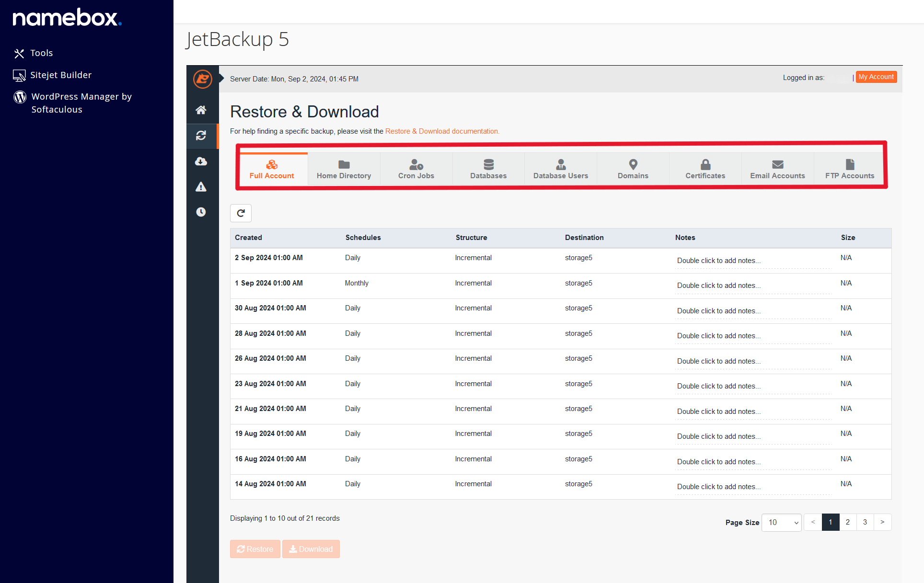Click the Tools wrench icon
This screenshot has height=583, width=924.
[x=19, y=53]
